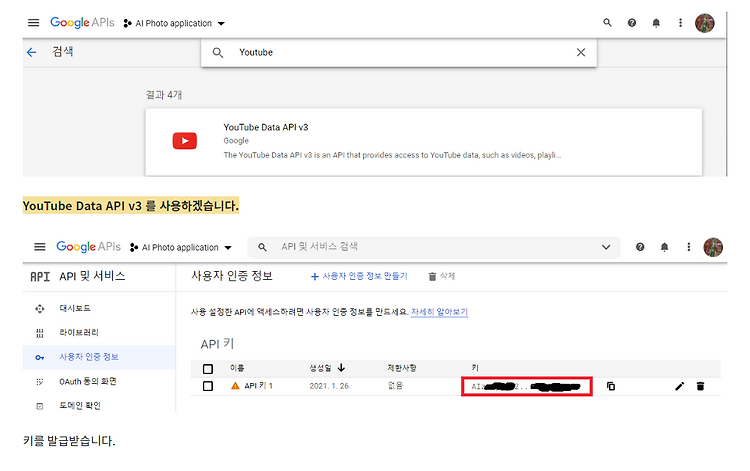The width and height of the screenshot is (750, 471).
Task: Click warning triangle icon beside API 키 1
Action: pos(235,385)
